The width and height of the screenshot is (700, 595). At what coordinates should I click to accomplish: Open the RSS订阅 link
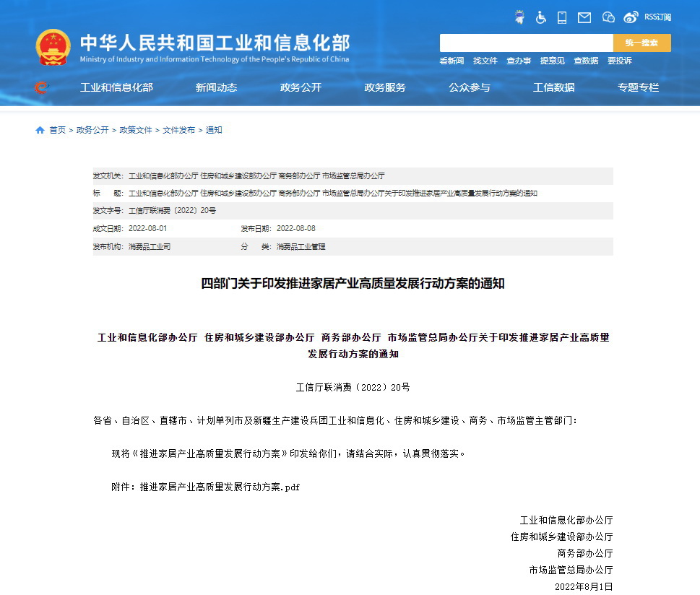[657, 17]
